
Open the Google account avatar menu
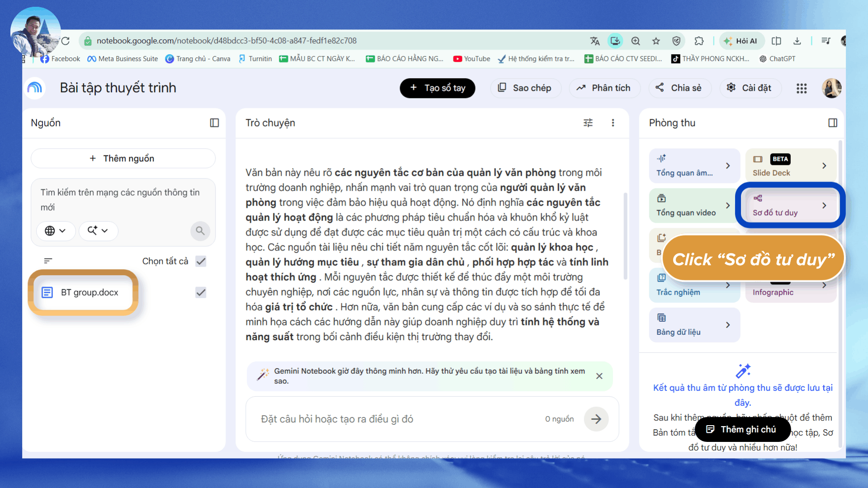click(831, 88)
